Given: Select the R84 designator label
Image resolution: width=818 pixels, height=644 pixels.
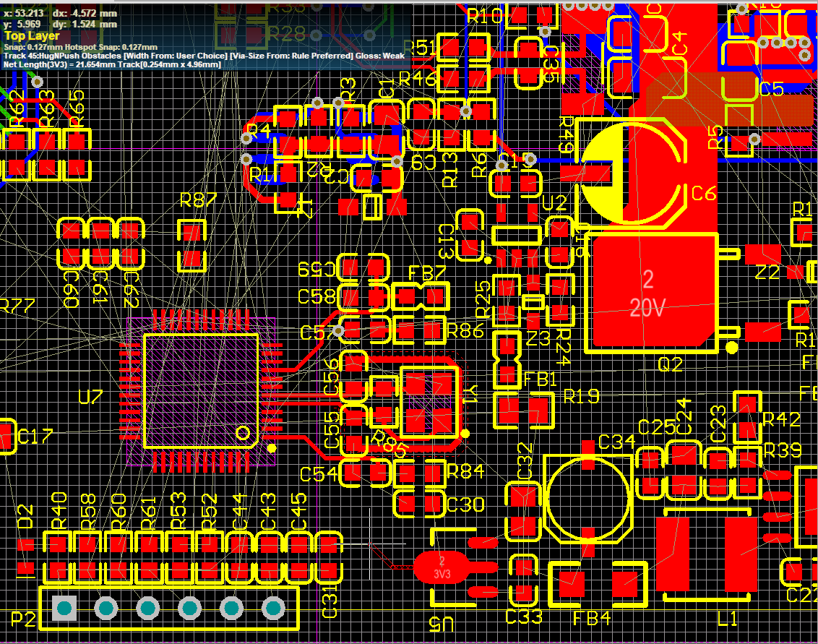Looking at the screenshot, I should click(x=466, y=472).
